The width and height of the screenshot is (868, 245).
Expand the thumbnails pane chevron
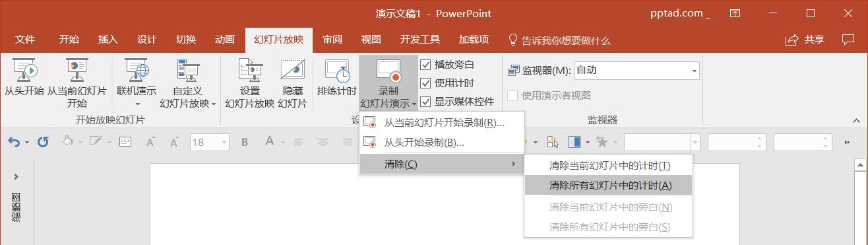click(x=16, y=176)
